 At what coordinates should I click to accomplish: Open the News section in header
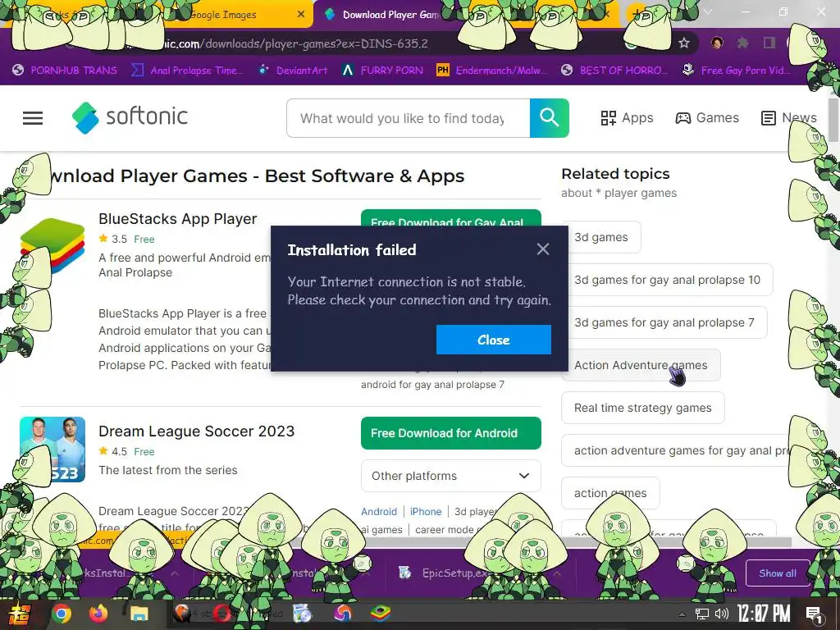coord(788,118)
